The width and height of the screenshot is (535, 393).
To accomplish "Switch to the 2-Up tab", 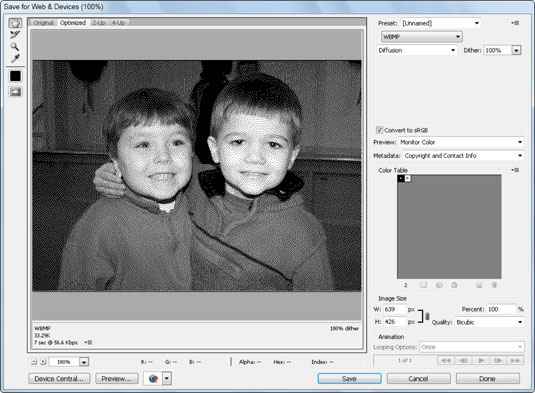I will pos(99,23).
